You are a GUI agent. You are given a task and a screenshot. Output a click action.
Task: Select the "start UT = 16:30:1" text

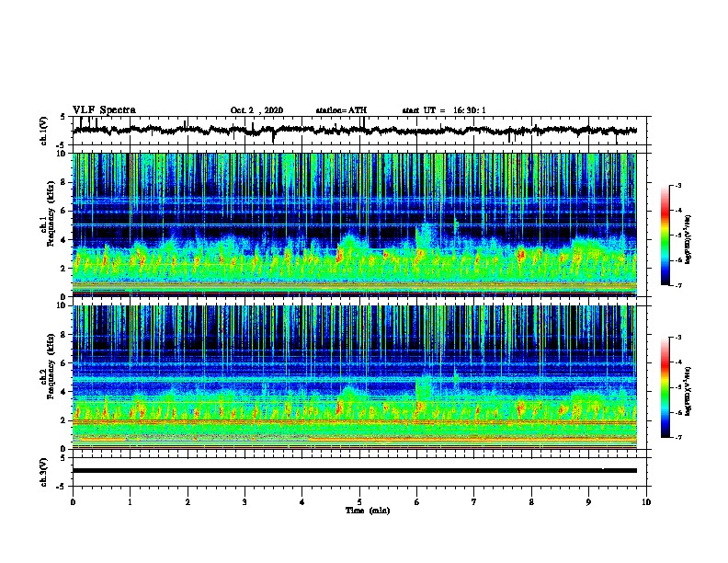pyautogui.click(x=444, y=110)
